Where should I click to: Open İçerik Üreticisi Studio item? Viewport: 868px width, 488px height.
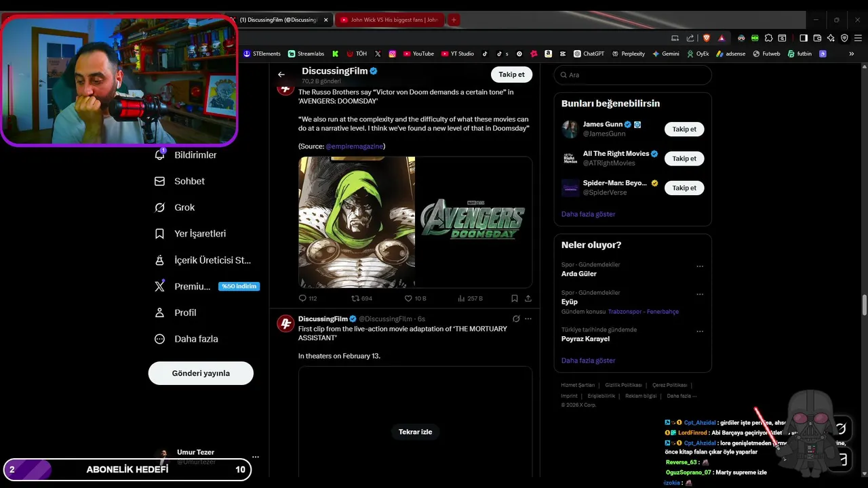coord(202,260)
